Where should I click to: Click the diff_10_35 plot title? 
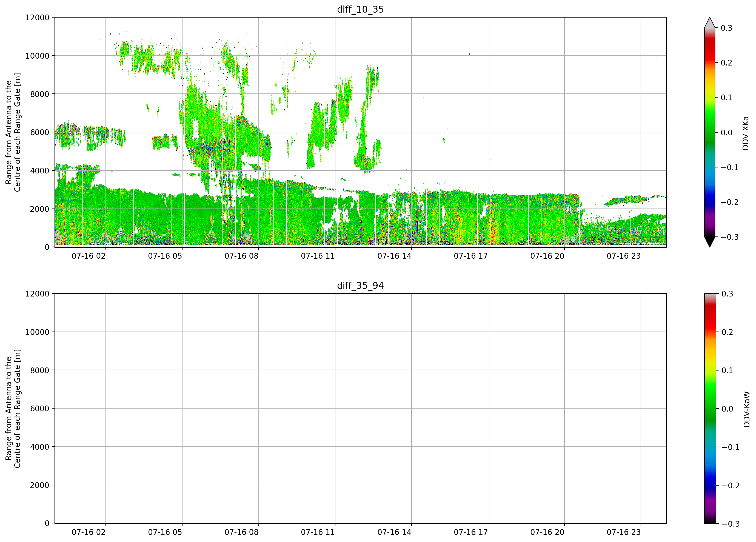(x=360, y=9)
